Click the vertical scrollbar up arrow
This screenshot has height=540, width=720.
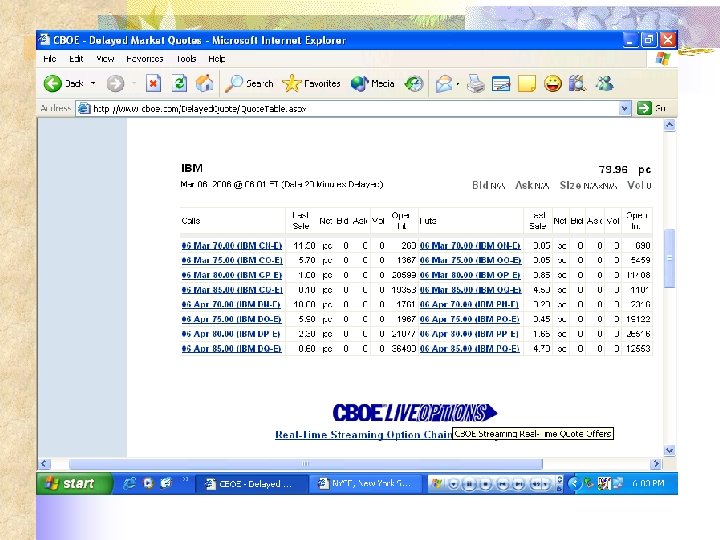[x=669, y=125]
